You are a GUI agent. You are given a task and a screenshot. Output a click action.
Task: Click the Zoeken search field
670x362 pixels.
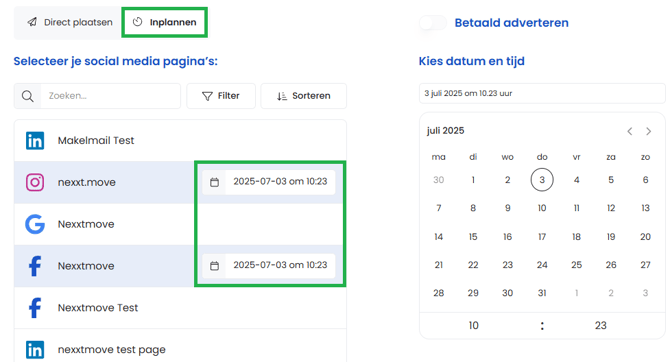coord(110,96)
